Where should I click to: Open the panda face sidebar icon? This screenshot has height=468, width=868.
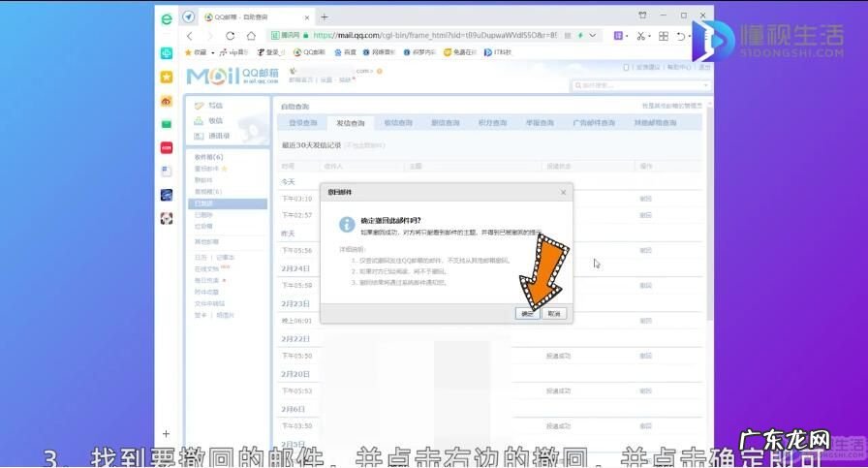coord(166,218)
